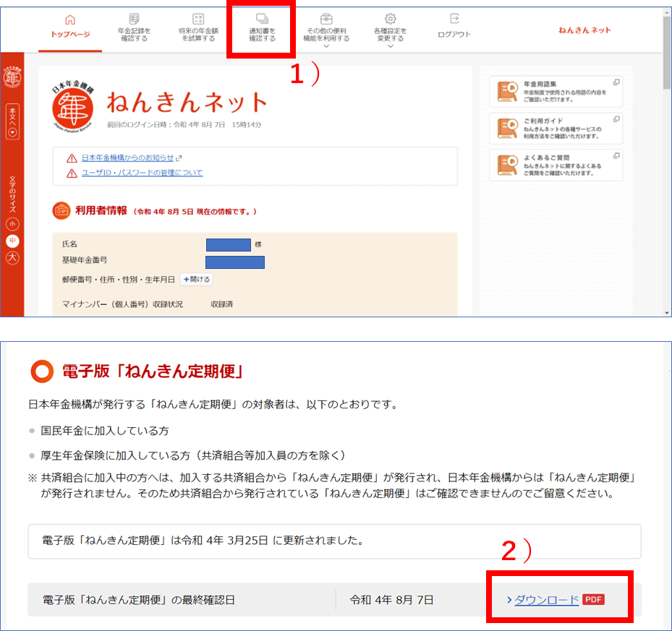Click the scrollbar up arrow
The width and height of the screenshot is (672, 631).
pos(667,12)
